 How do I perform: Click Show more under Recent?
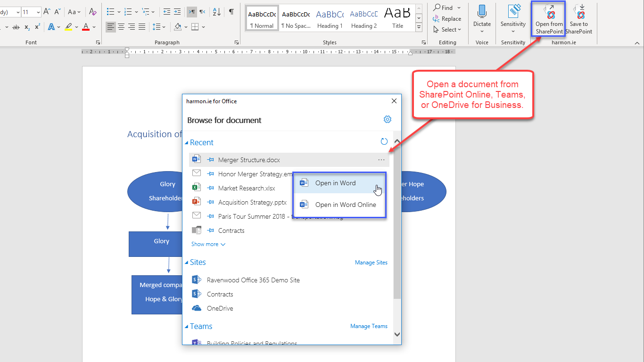click(x=208, y=244)
